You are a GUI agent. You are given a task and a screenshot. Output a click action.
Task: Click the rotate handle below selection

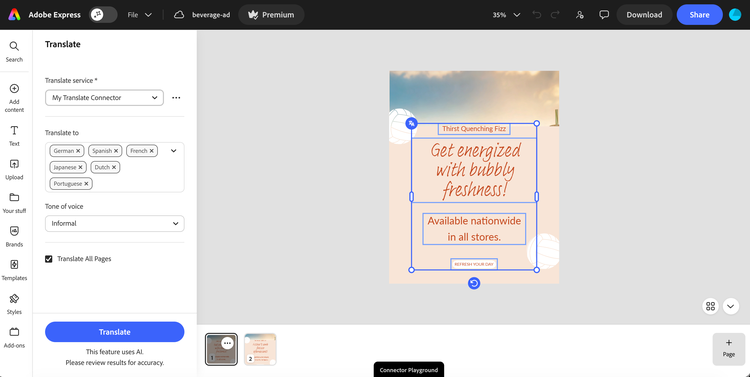click(474, 284)
